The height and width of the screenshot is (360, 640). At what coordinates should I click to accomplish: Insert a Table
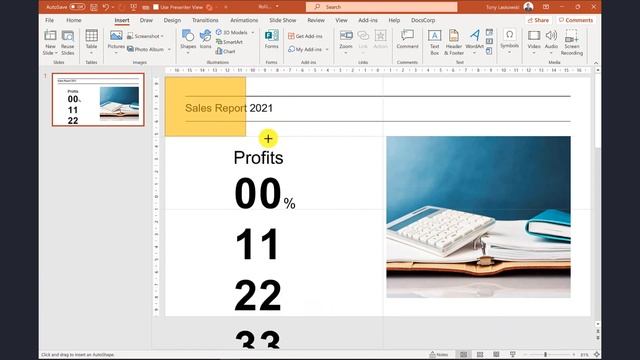91,42
